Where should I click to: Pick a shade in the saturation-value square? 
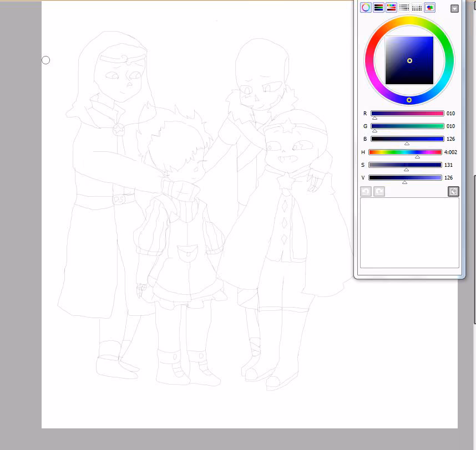pos(409,60)
